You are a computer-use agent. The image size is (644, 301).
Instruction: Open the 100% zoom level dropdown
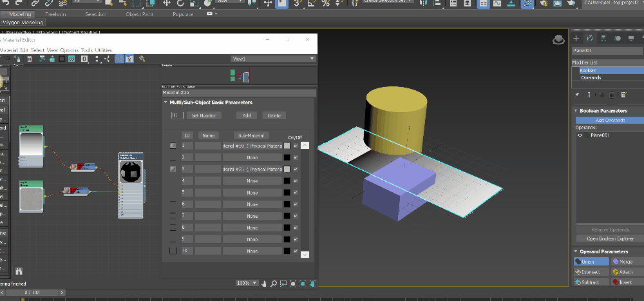pyautogui.click(x=246, y=283)
